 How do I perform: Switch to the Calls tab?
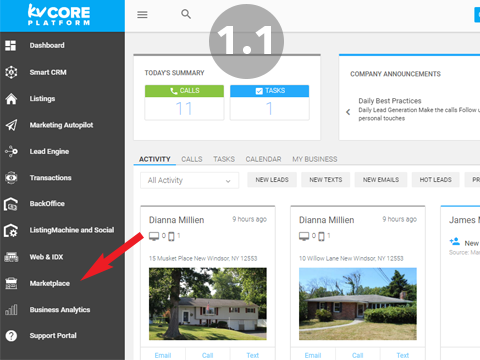point(192,159)
